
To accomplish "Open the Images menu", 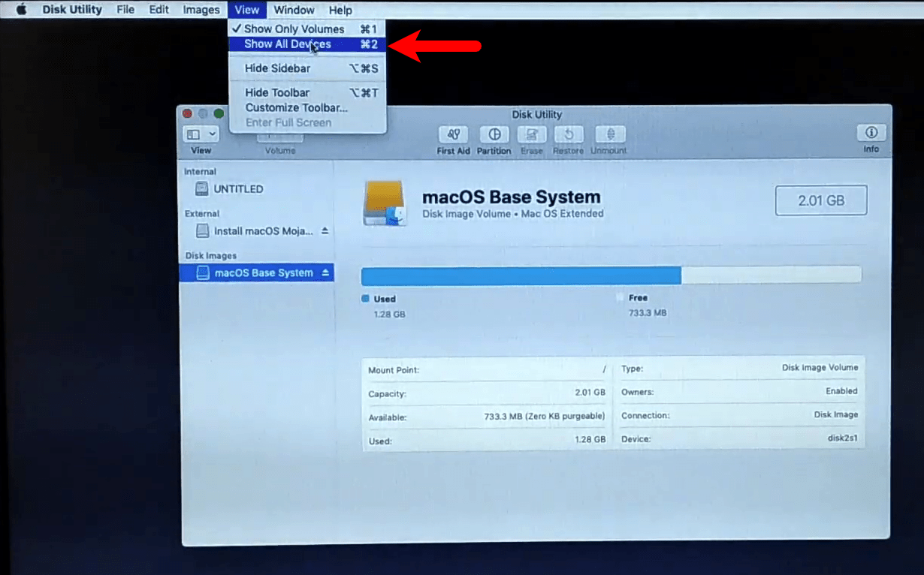I will (201, 10).
